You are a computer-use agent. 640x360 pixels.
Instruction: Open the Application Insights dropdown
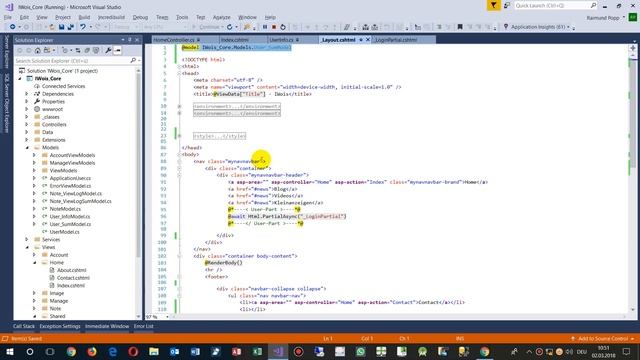pos(568,27)
